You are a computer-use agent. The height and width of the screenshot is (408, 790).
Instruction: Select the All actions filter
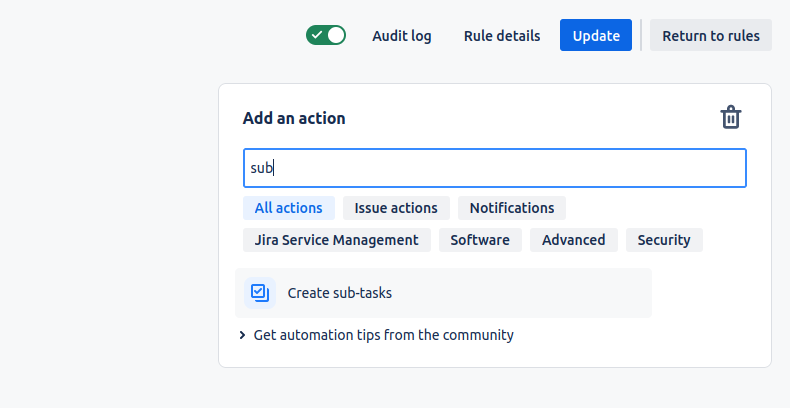pos(288,208)
